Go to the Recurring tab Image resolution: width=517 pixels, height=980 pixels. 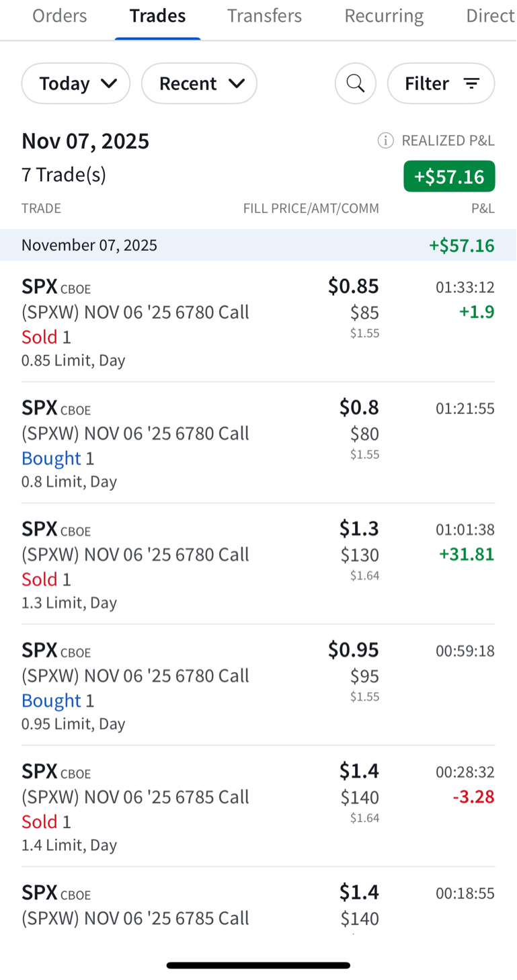pyautogui.click(x=384, y=16)
